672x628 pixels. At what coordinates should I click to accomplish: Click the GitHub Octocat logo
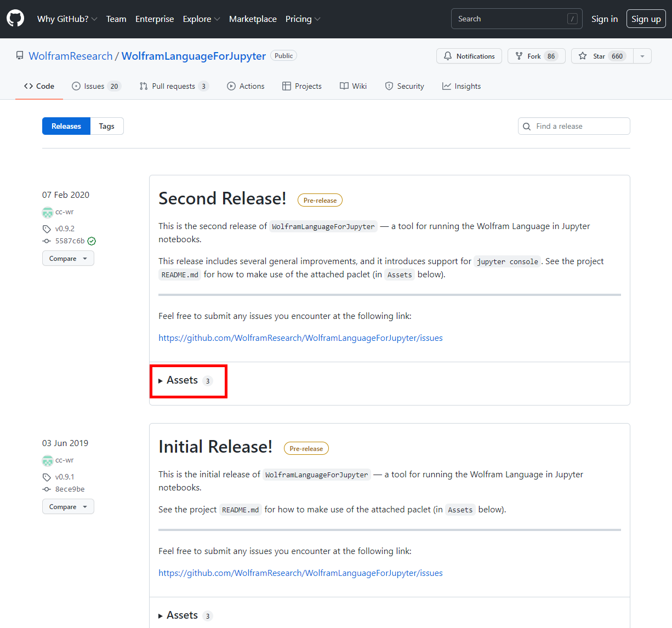(15, 19)
